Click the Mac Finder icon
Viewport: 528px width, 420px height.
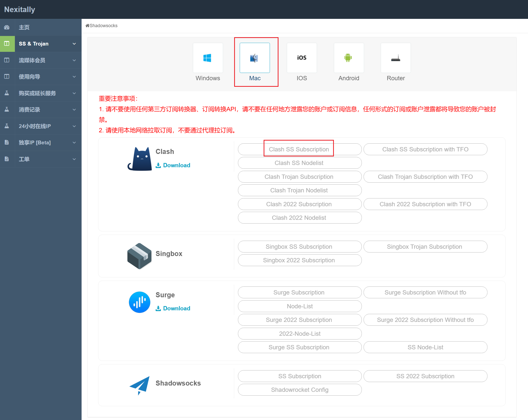click(x=255, y=58)
